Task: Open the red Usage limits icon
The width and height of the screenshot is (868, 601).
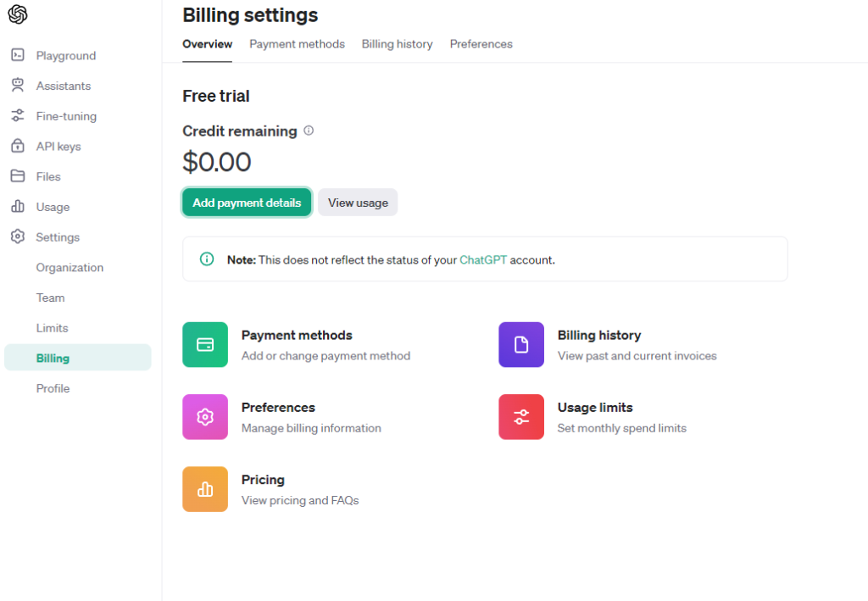Action: pos(521,417)
